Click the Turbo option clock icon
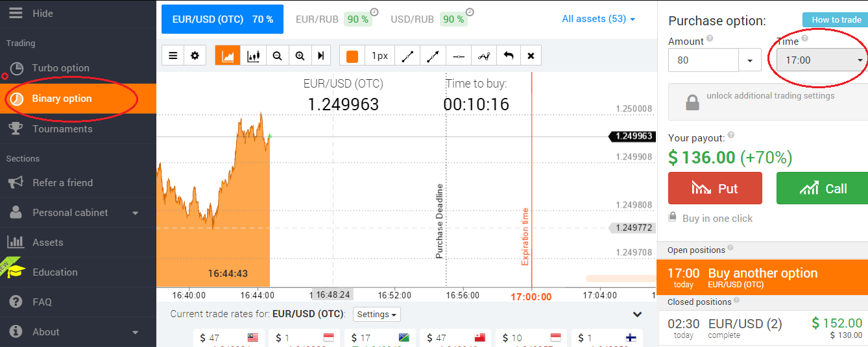Viewport: 868px width, 347px height. [x=17, y=68]
